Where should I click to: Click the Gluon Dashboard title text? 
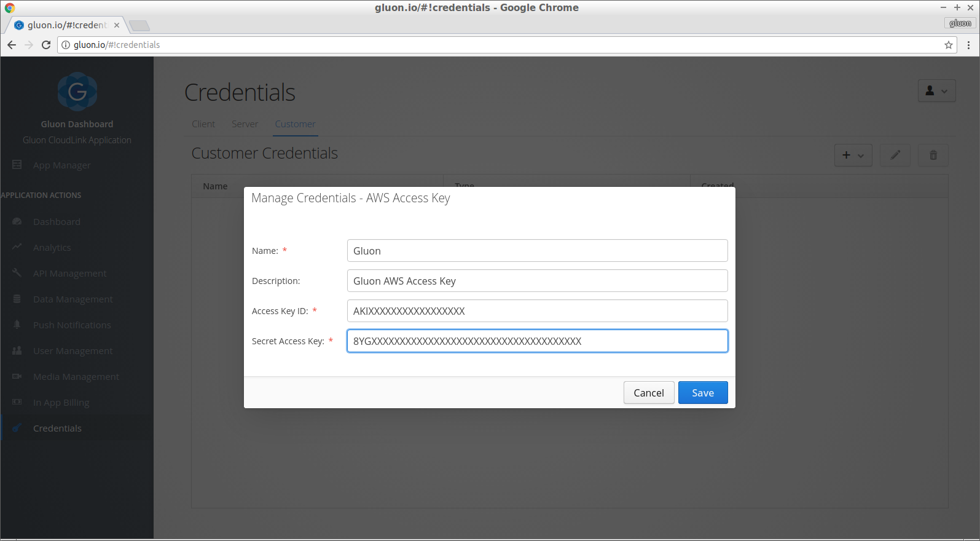point(77,124)
